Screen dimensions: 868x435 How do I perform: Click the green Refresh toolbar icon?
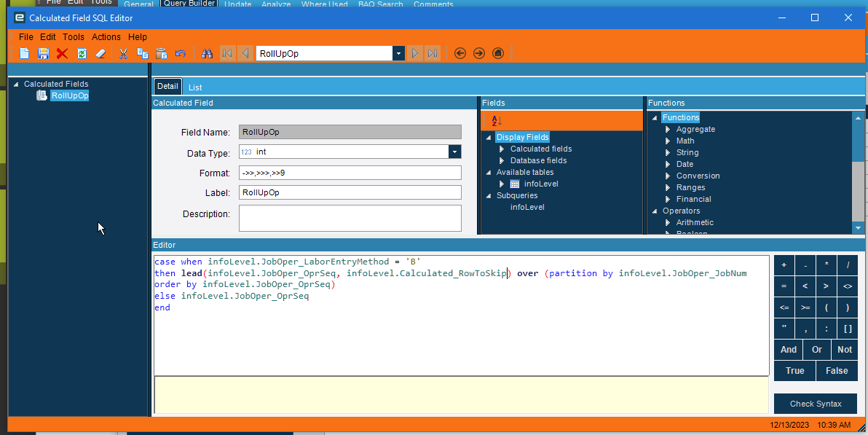(x=82, y=53)
